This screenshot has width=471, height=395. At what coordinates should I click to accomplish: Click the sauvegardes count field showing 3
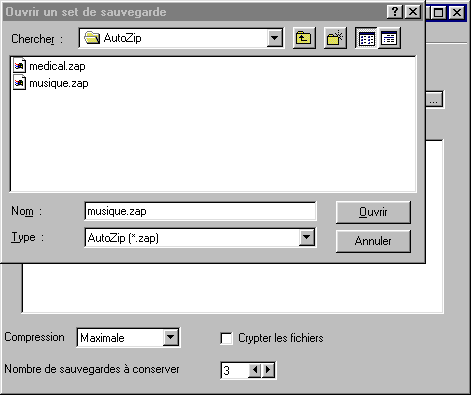(235, 370)
